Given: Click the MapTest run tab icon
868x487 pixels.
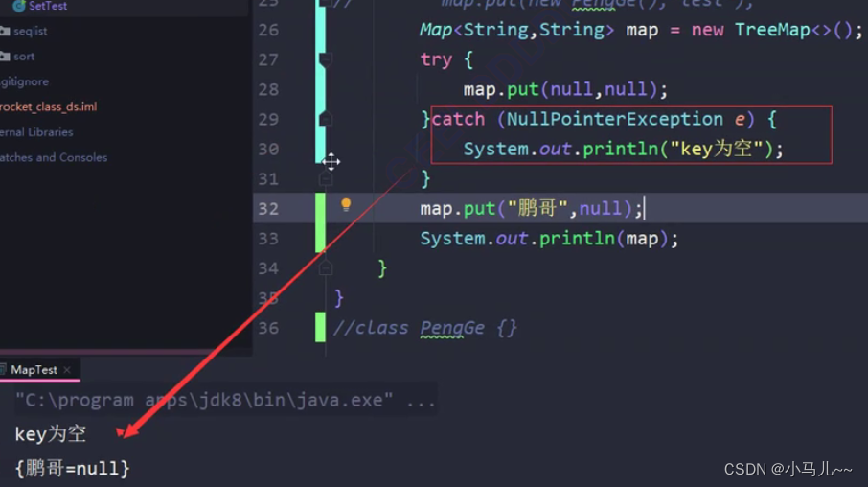Looking at the screenshot, I should [x=4, y=370].
